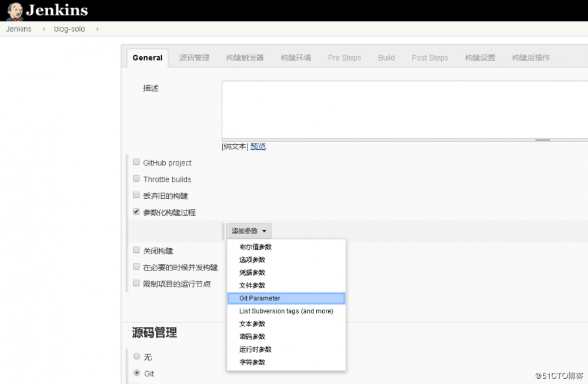Open the Jenkins home breadcrumb link
This screenshot has width=588, height=384.
[18, 28]
